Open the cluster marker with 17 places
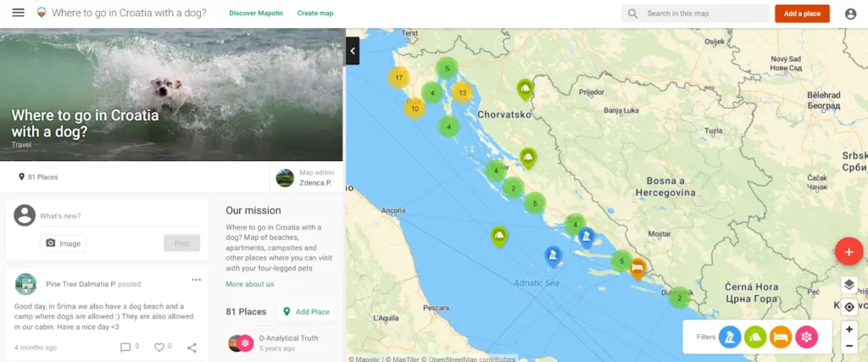Viewport: 868px width, 362px height. (x=398, y=77)
